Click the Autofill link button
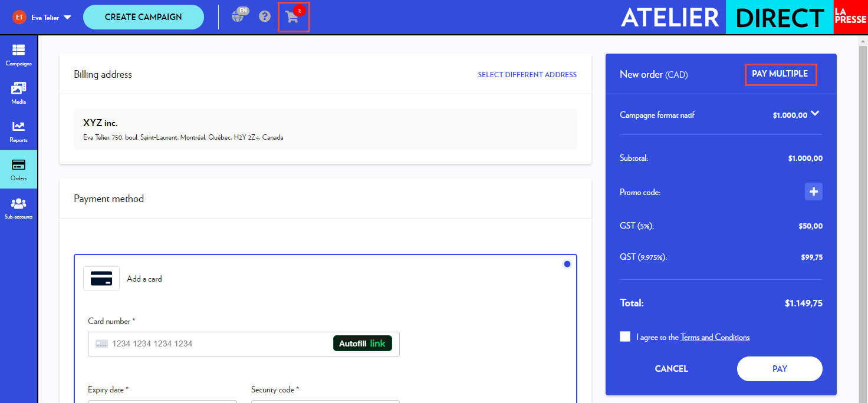 click(362, 343)
